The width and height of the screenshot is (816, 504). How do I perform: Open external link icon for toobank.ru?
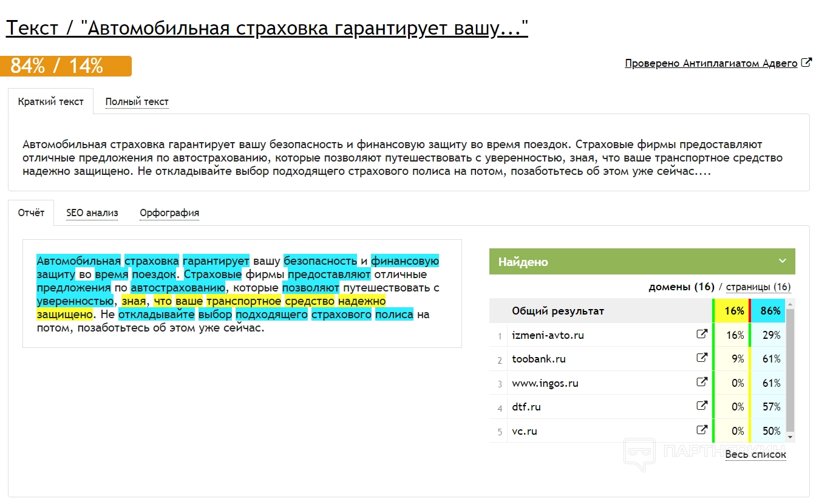click(x=702, y=358)
